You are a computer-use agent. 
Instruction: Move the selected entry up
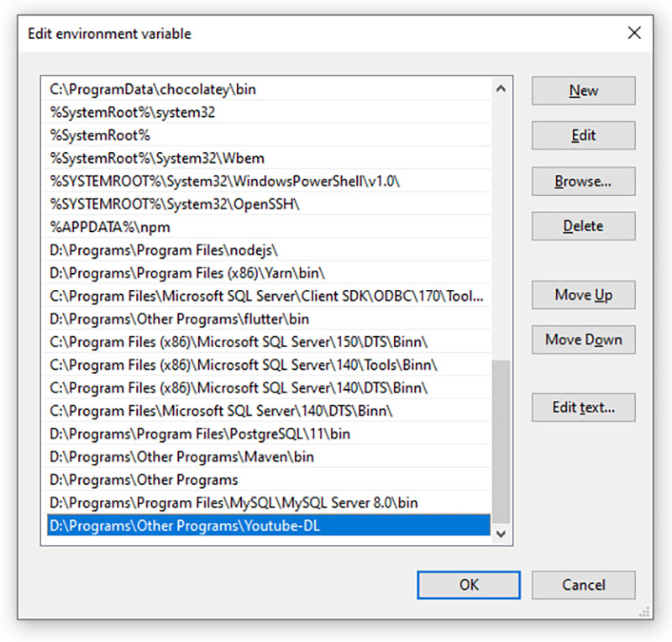click(583, 295)
